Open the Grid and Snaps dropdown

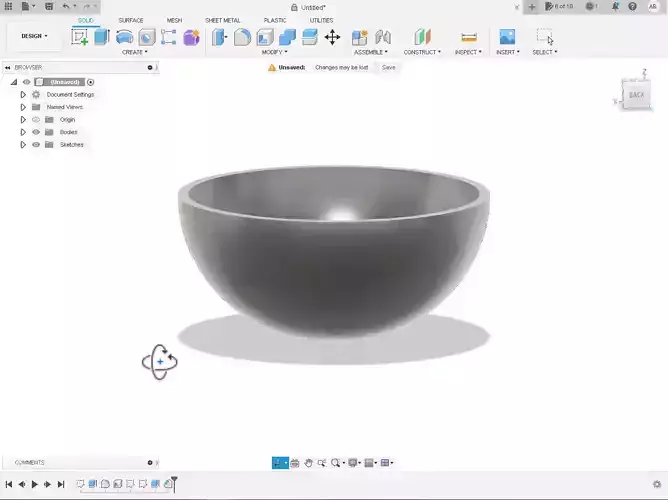[x=371, y=463]
